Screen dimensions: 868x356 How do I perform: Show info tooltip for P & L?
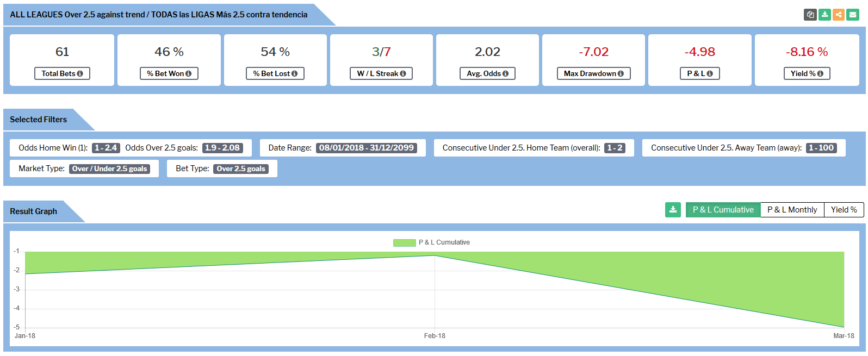click(710, 73)
